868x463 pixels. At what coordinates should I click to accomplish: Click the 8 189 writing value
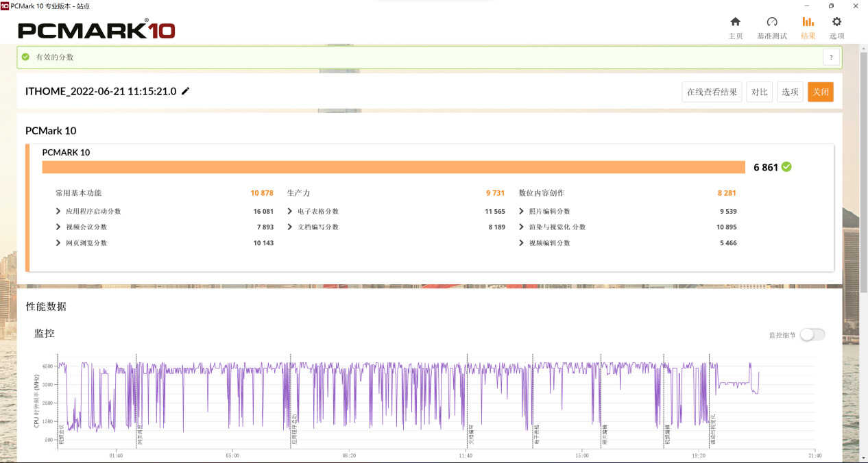[497, 227]
